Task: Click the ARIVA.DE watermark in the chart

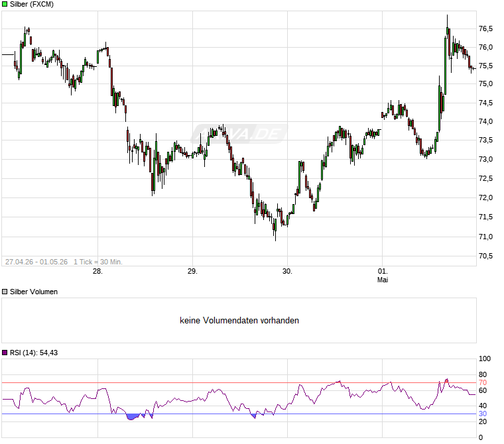Action: [x=239, y=134]
